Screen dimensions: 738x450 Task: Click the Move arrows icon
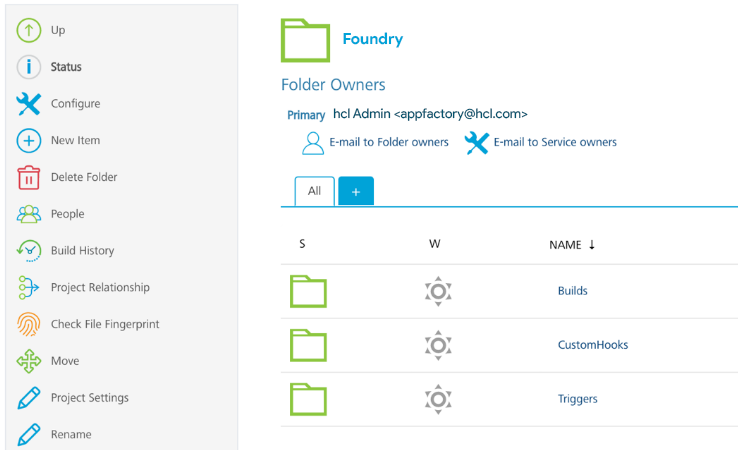click(x=29, y=361)
